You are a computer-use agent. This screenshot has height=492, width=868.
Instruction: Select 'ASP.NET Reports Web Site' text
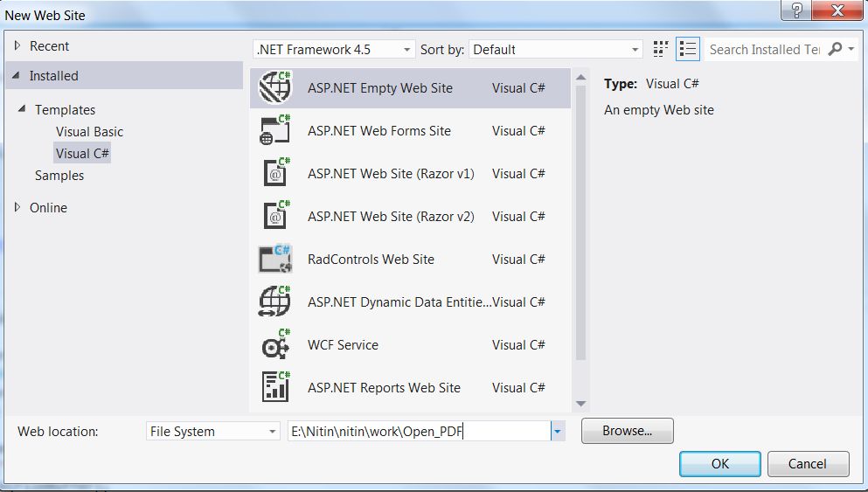tap(384, 388)
